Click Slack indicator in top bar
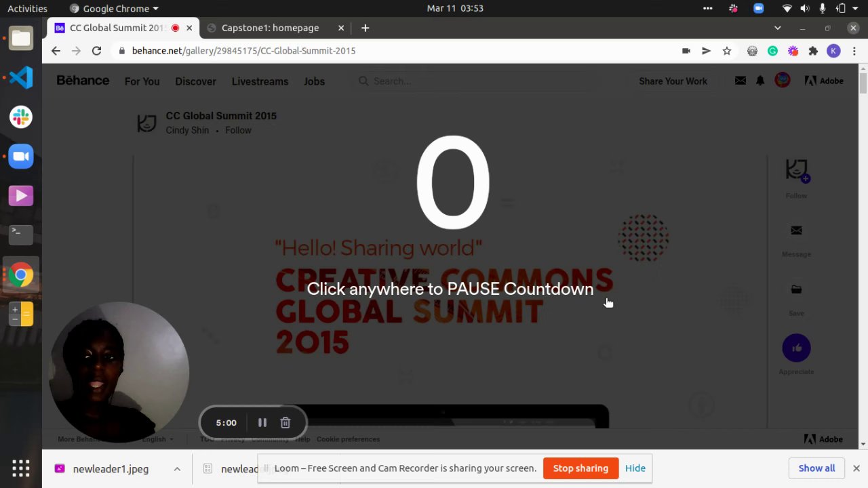 733,8
